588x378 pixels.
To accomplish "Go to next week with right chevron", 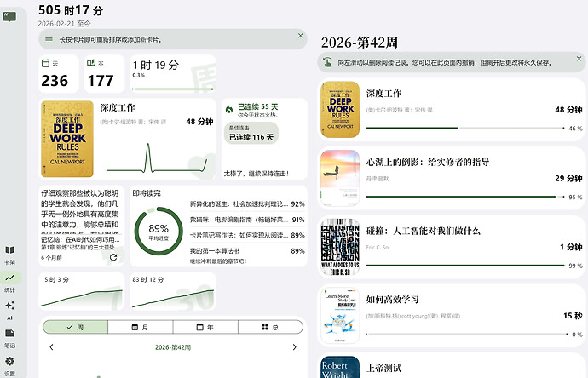I will (x=294, y=347).
